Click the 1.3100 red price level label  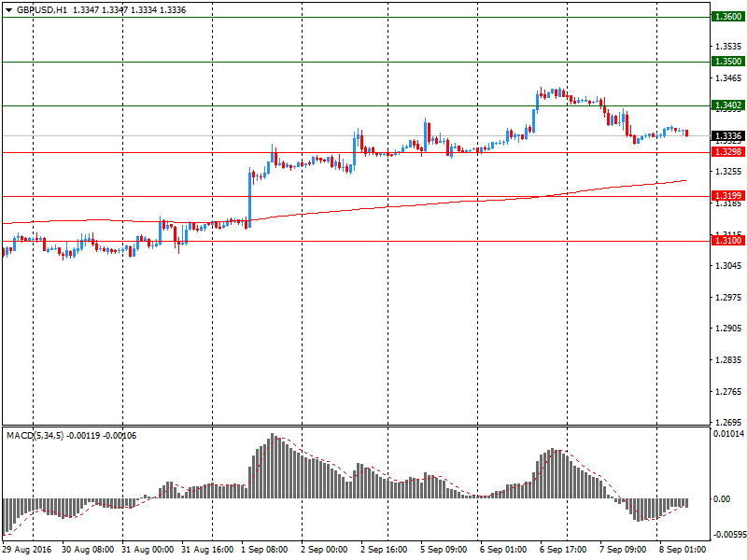tap(728, 241)
